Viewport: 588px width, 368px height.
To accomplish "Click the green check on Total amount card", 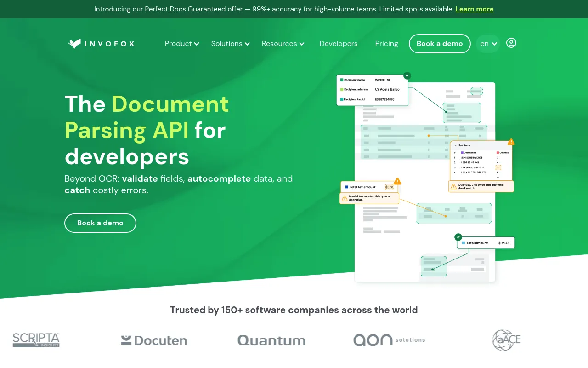I will pos(458,237).
